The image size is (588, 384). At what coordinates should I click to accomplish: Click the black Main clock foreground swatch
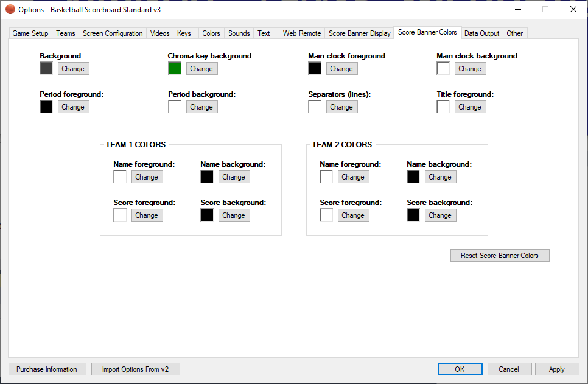pos(315,69)
